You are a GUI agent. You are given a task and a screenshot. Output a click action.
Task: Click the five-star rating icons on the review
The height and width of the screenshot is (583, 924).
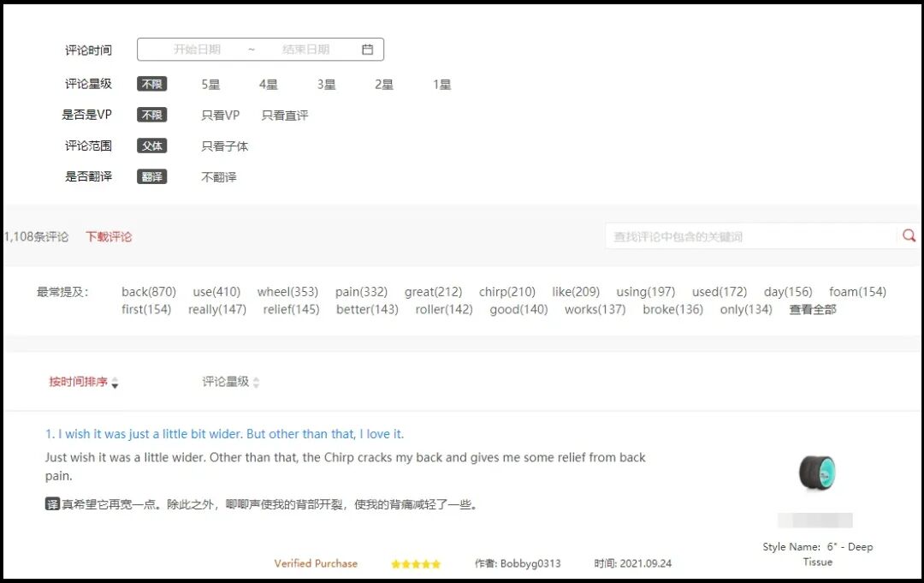tap(416, 563)
